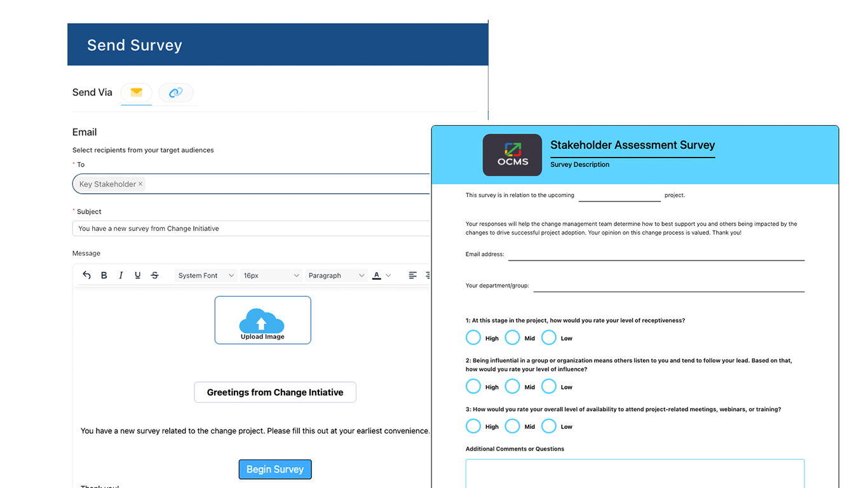Click the undo arrow in editor toolbar
The height and width of the screenshot is (488, 868).
[x=87, y=275]
